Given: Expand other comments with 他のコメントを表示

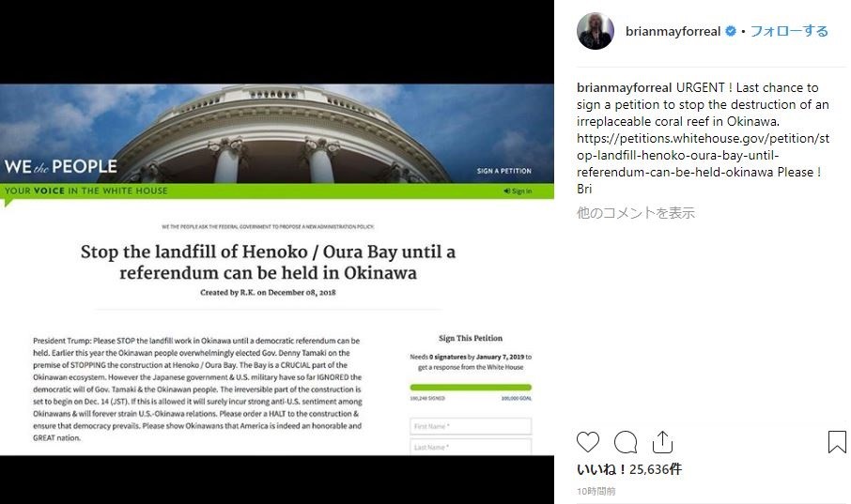Looking at the screenshot, I should (636, 213).
